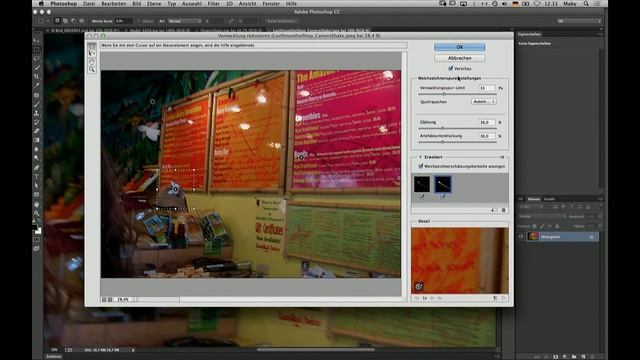Open the Photoshop application menu

point(64,4)
